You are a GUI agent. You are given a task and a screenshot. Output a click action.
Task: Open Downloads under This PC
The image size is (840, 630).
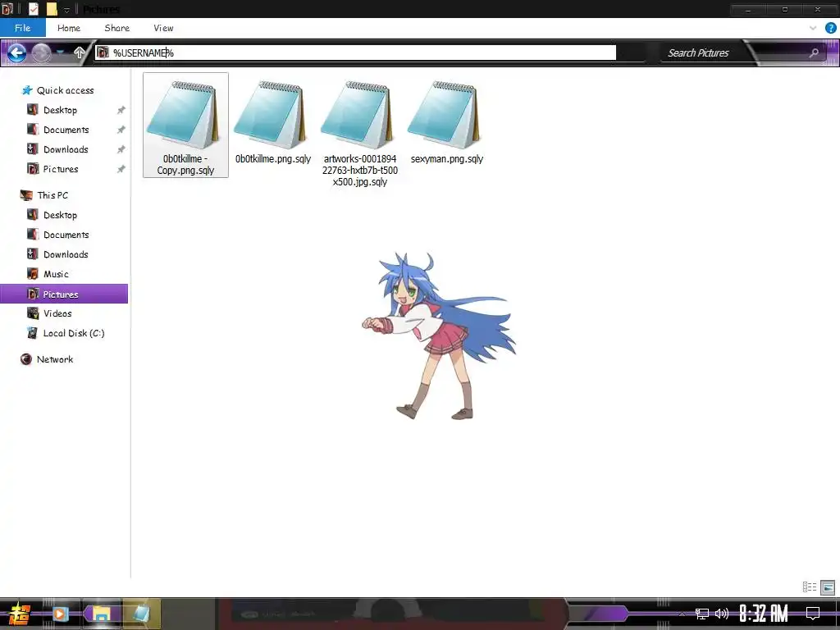tap(58, 254)
